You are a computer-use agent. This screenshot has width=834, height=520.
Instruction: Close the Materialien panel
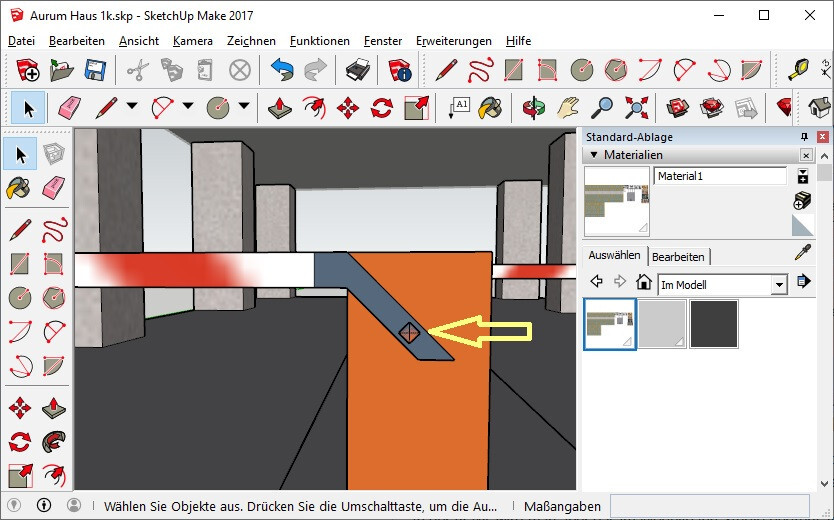(806, 155)
